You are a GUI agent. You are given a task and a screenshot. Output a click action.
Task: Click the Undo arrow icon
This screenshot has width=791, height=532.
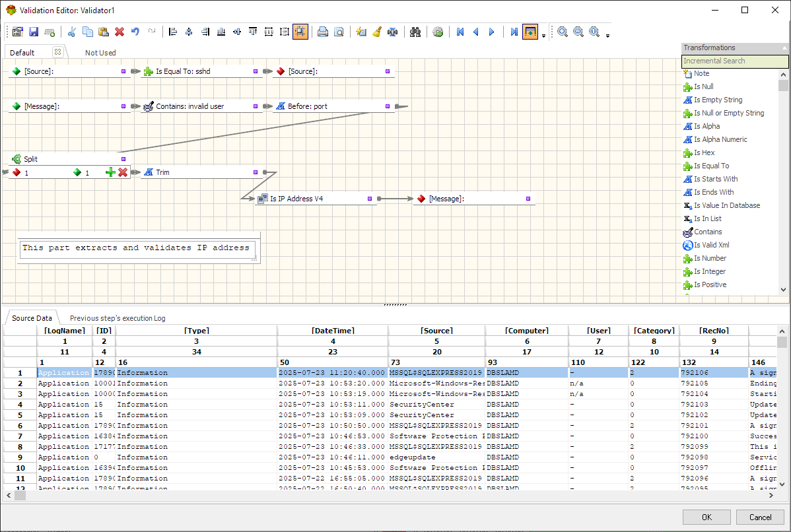(135, 32)
